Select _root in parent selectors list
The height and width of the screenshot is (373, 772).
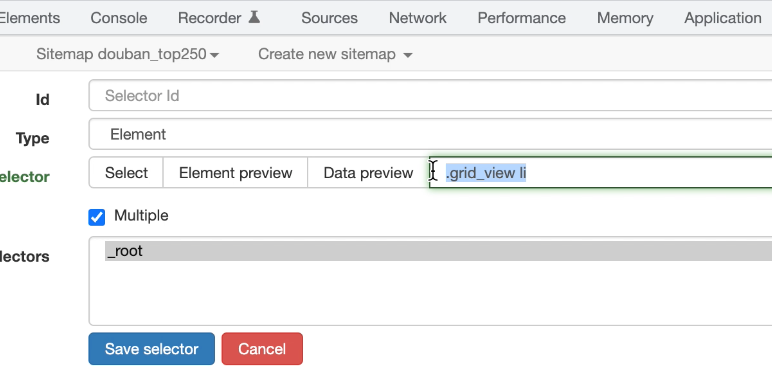click(x=438, y=251)
